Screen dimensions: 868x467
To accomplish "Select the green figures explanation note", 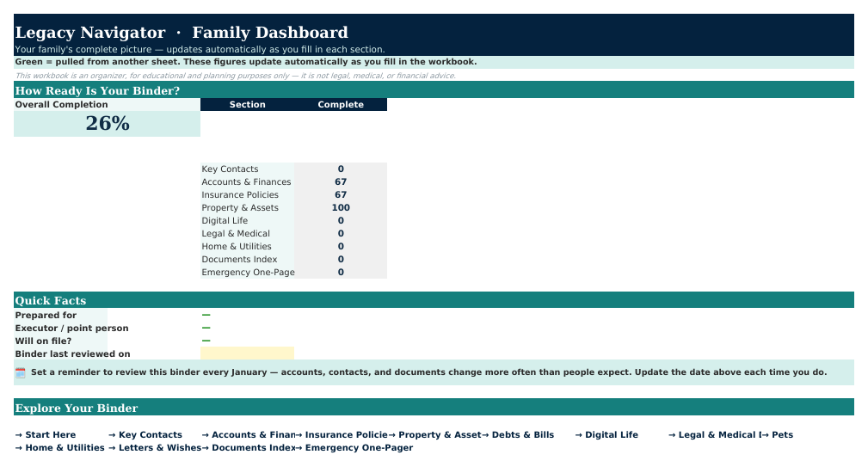I will [x=246, y=62].
